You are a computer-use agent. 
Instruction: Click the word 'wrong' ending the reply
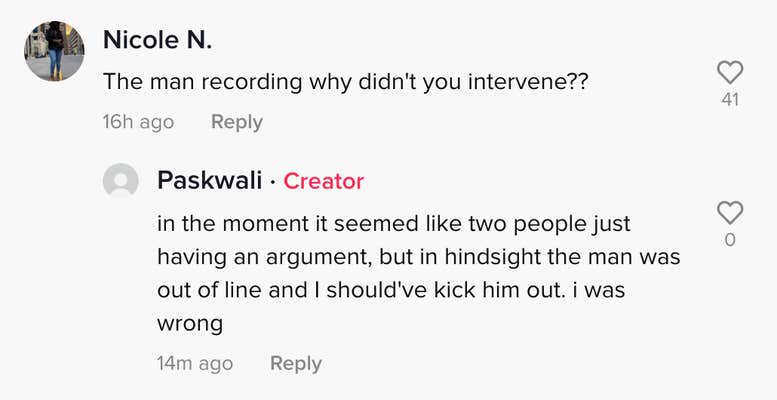click(x=190, y=324)
